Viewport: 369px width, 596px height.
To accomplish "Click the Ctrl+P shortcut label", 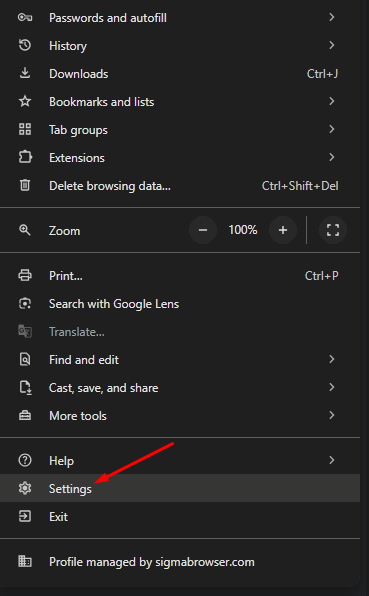I will click(321, 275).
